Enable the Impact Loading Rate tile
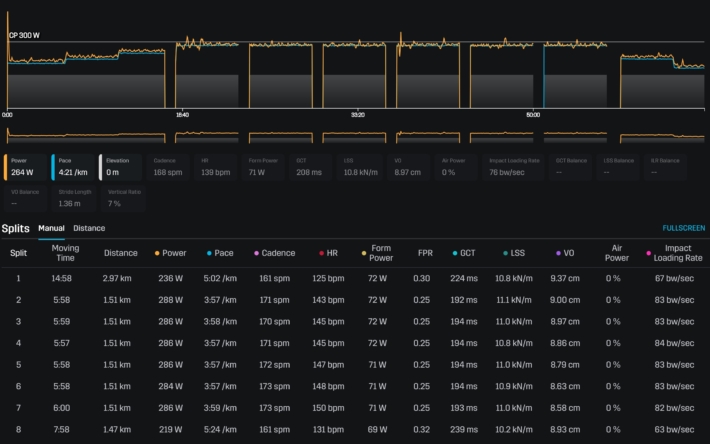Image resolution: width=710 pixels, height=444 pixels. click(515, 166)
